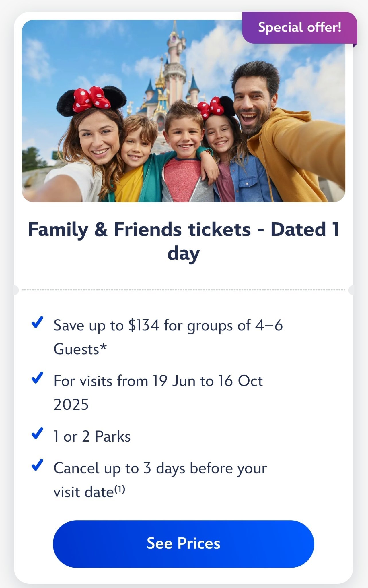Click checkmark beside 1 or 2 Parks
Viewport: 368px width, 588px height.
pos(37,433)
